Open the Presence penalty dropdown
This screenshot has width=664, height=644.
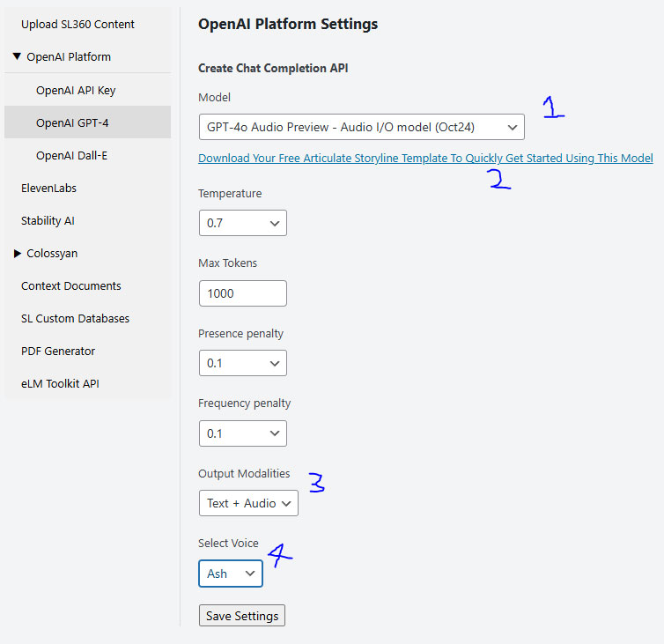(x=242, y=363)
